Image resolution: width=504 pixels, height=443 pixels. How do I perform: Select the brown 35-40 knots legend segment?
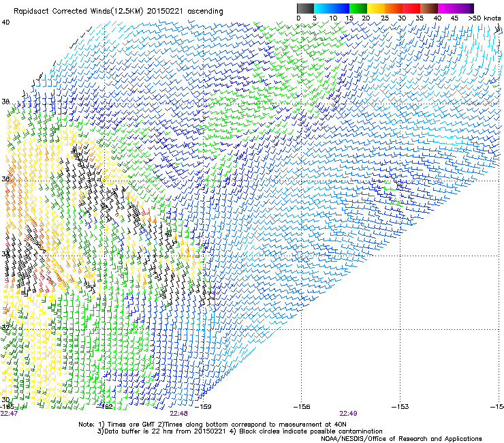pos(429,8)
